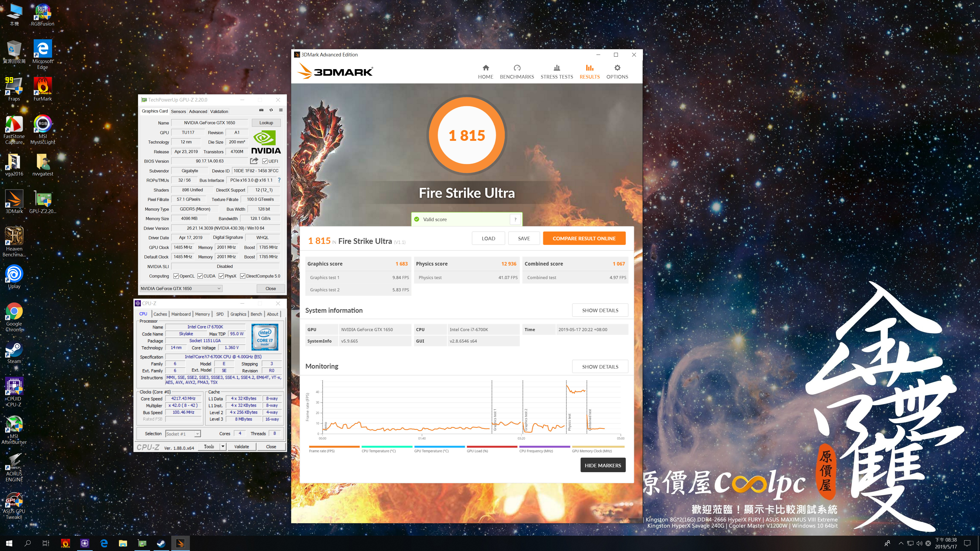Image resolution: width=980 pixels, height=551 pixels.
Task: Open MSI MysticLight desktop icon
Action: coord(43,129)
